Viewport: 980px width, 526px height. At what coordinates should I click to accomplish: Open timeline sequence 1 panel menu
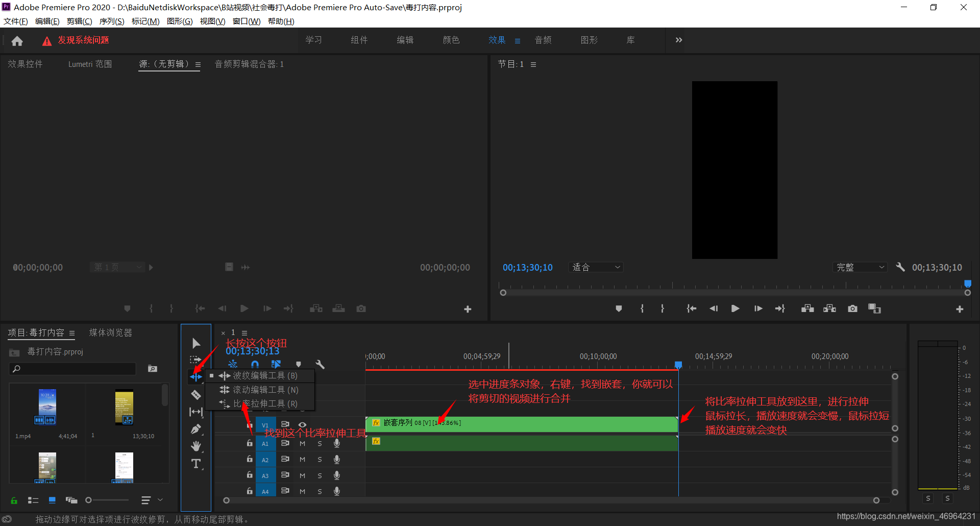coord(244,333)
